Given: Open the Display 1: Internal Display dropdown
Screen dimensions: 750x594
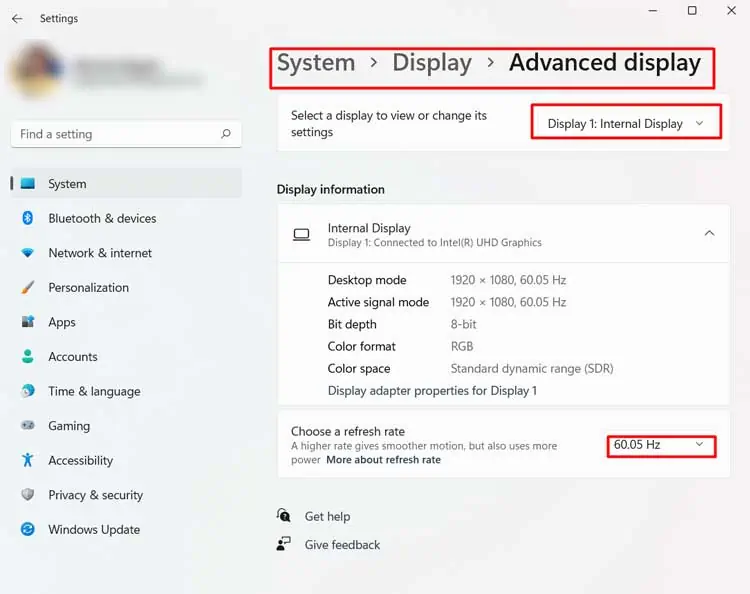Looking at the screenshot, I should tap(626, 123).
